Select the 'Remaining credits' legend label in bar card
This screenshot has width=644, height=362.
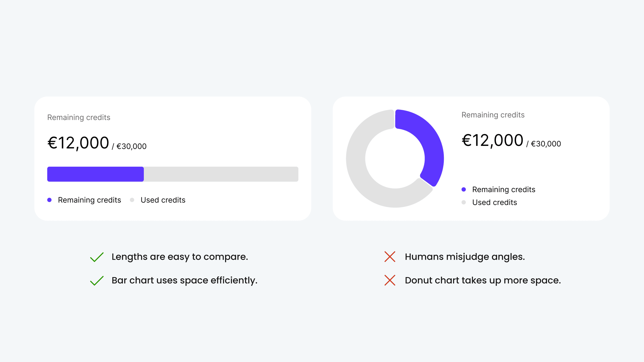coord(89,200)
